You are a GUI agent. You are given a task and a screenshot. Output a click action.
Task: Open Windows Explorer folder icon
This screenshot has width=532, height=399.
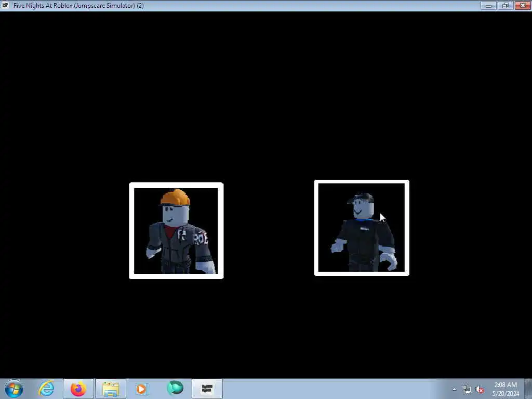(x=111, y=389)
